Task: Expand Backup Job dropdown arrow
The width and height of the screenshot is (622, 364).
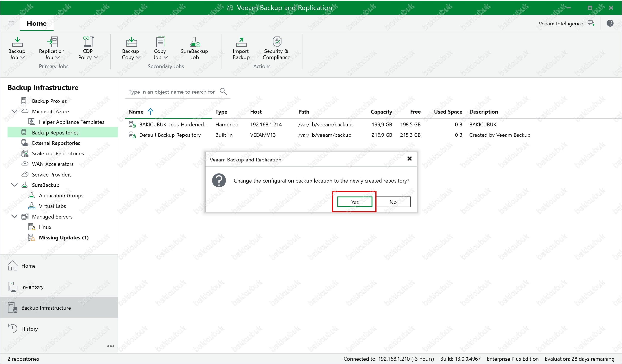Action: [22, 58]
